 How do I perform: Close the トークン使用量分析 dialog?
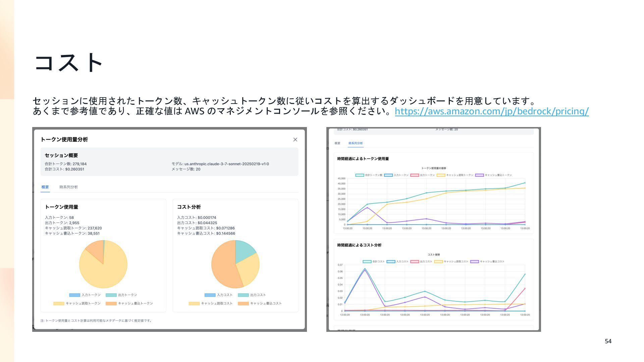(x=295, y=139)
